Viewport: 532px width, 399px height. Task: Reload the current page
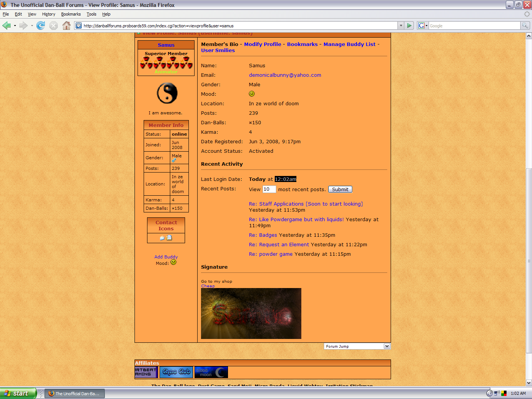(41, 25)
